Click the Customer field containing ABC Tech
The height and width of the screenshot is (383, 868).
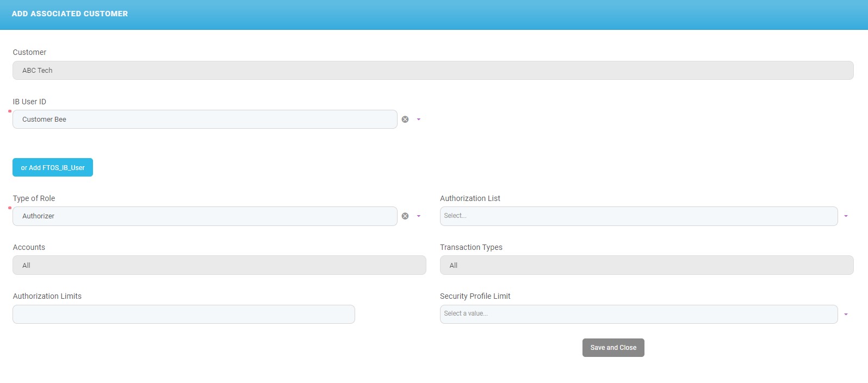(x=433, y=71)
